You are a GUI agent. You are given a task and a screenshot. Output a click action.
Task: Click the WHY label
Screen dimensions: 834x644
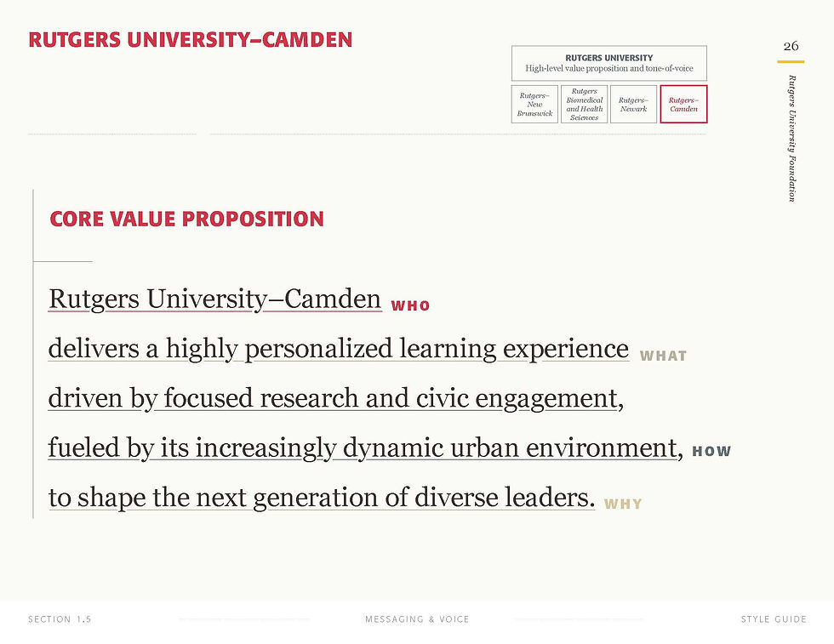[x=623, y=504]
